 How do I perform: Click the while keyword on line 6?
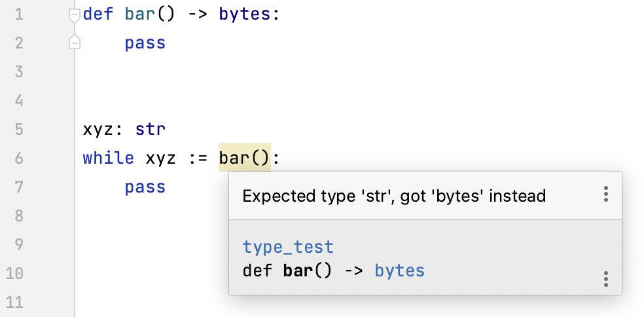click(x=109, y=158)
